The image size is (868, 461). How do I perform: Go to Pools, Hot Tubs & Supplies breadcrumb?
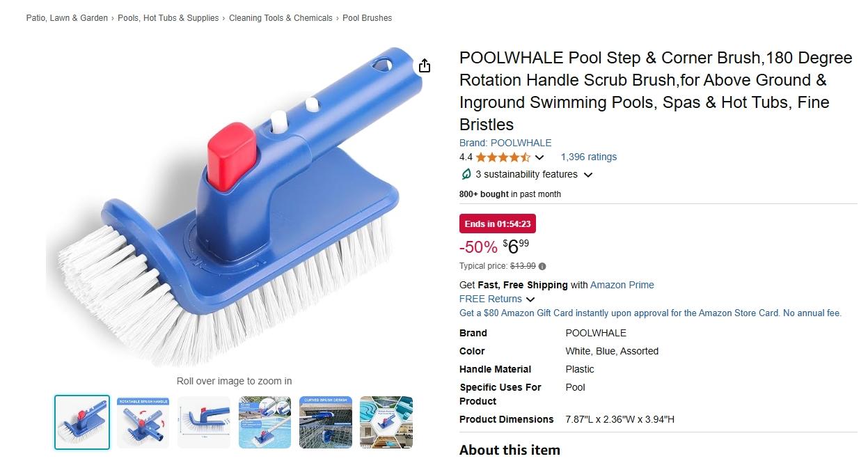coord(168,18)
